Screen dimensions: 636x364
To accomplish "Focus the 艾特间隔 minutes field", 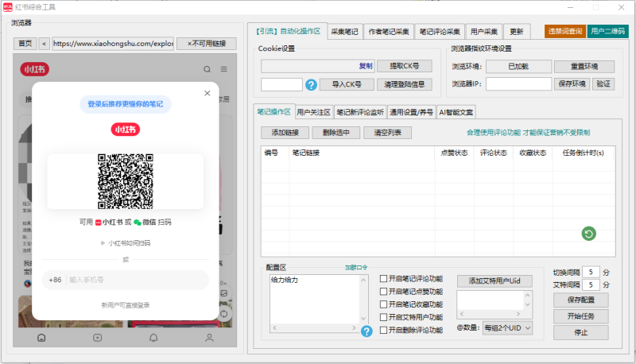I will (591, 285).
